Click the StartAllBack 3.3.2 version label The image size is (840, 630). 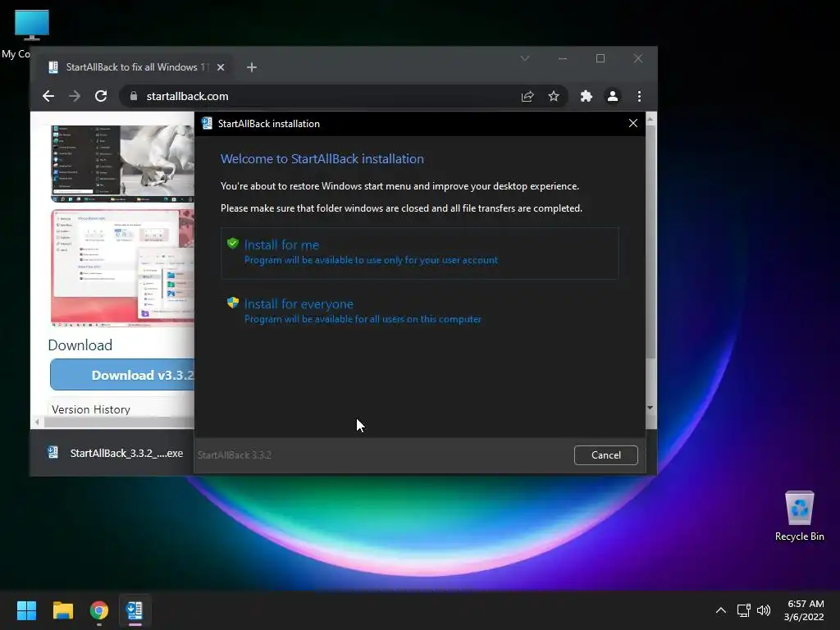234,454
